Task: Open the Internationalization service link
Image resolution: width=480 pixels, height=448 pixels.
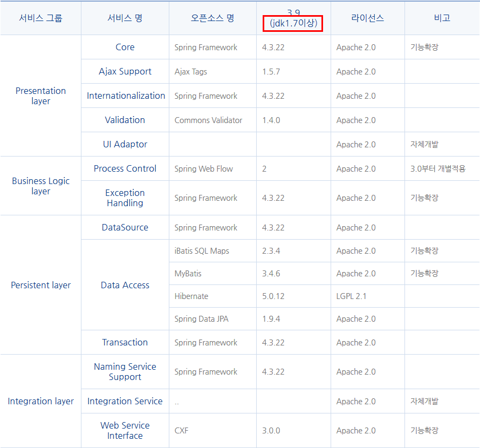Action: (126, 96)
